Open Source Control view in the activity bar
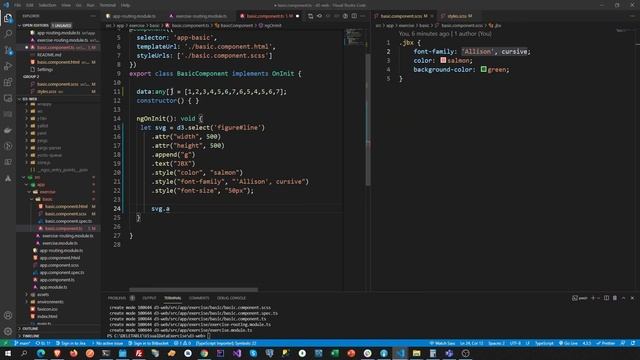 coord(8,51)
